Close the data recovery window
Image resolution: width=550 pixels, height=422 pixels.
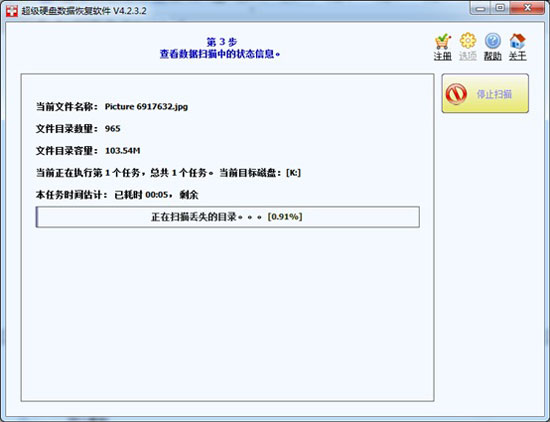pos(527,8)
